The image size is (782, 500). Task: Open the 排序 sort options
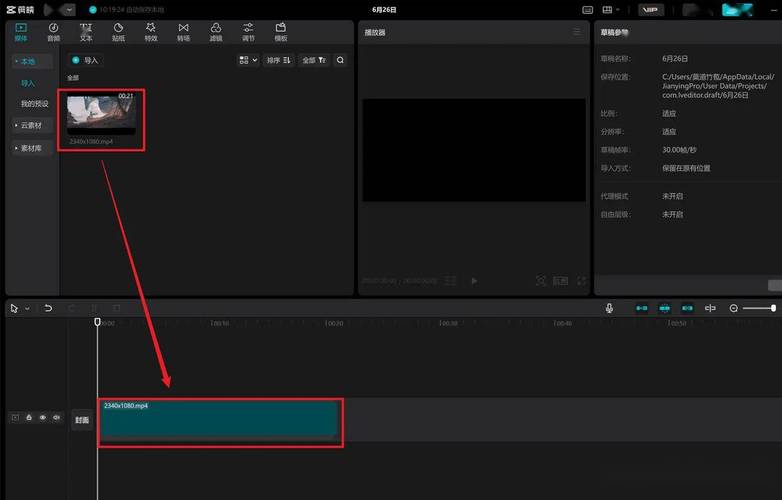278,60
